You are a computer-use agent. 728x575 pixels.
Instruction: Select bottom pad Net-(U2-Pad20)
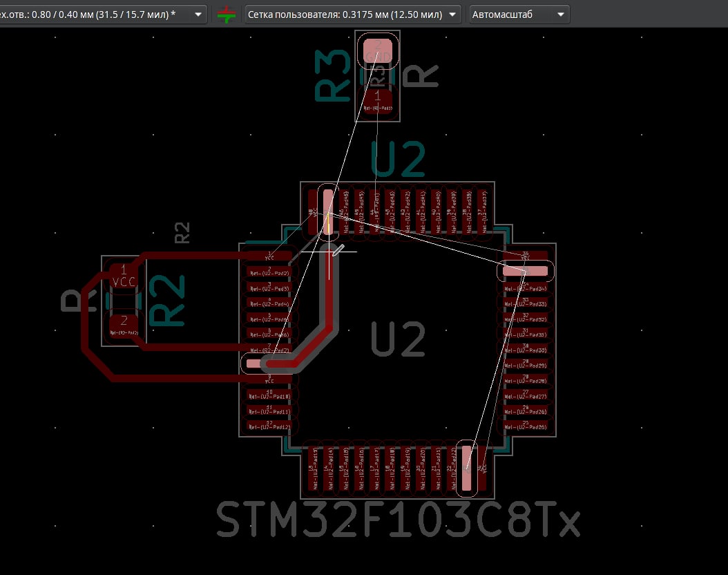pyautogui.click(x=421, y=469)
